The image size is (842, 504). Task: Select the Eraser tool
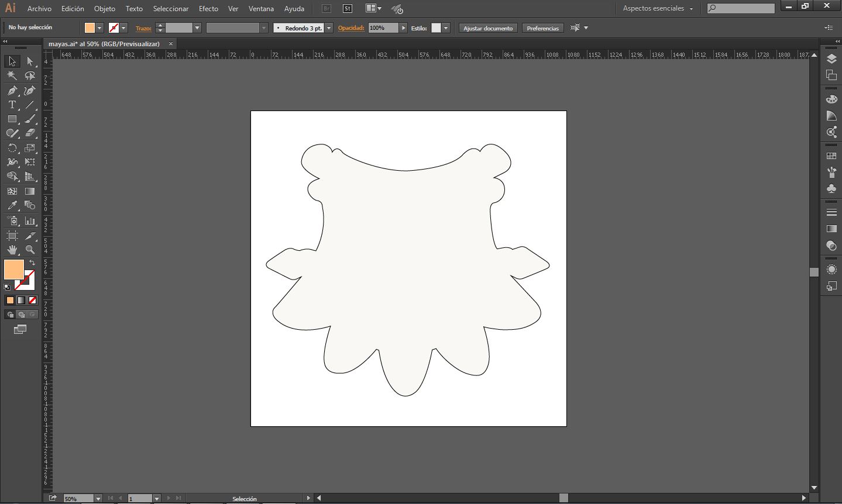[x=30, y=133]
